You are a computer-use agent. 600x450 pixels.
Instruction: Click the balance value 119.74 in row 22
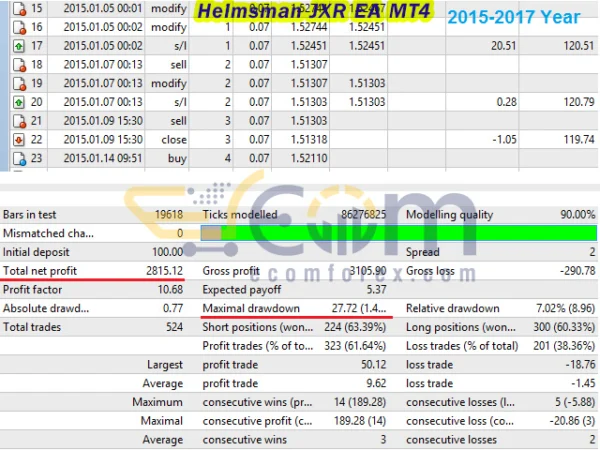coord(579,139)
